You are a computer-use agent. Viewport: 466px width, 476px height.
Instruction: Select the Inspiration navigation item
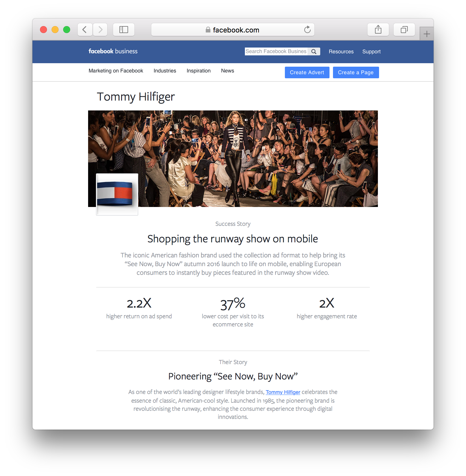pyautogui.click(x=199, y=71)
